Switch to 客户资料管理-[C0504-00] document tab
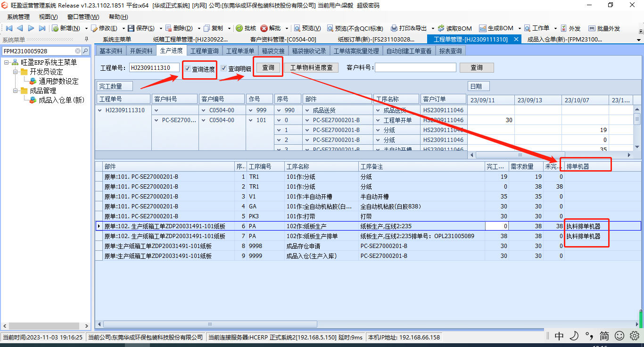Image resolution: width=644 pixels, height=347 pixels. tap(283, 40)
